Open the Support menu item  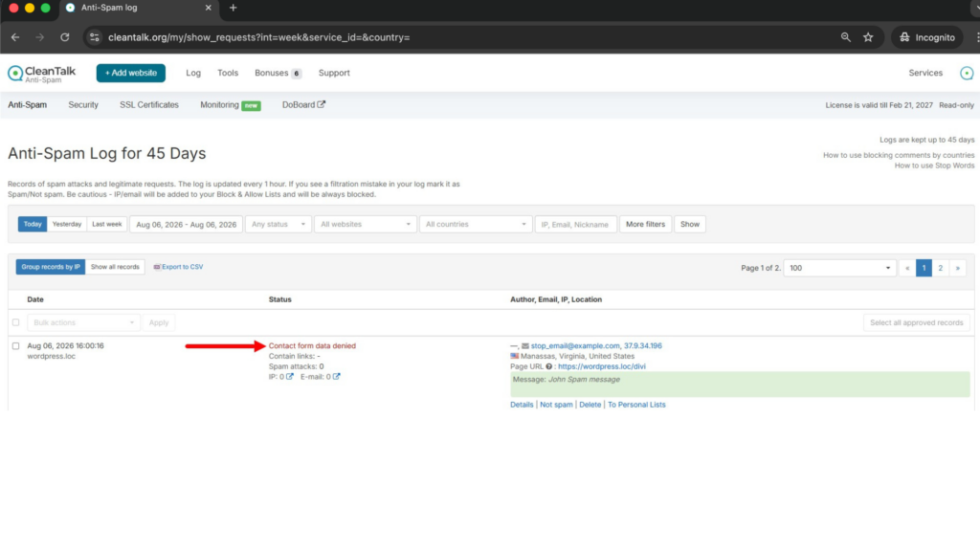[x=334, y=73]
